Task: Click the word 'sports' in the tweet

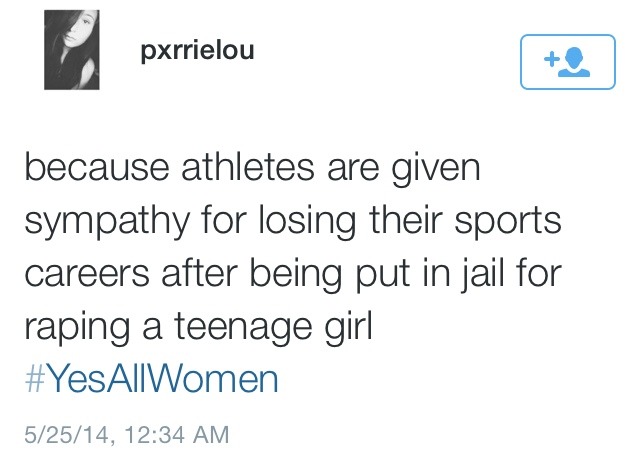Action: tap(508, 223)
